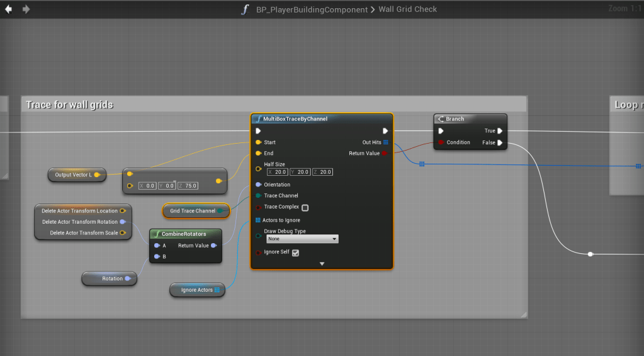Image resolution: width=644 pixels, height=356 pixels.
Task: Enable the Trace Complex checkbox
Action: [x=305, y=207]
